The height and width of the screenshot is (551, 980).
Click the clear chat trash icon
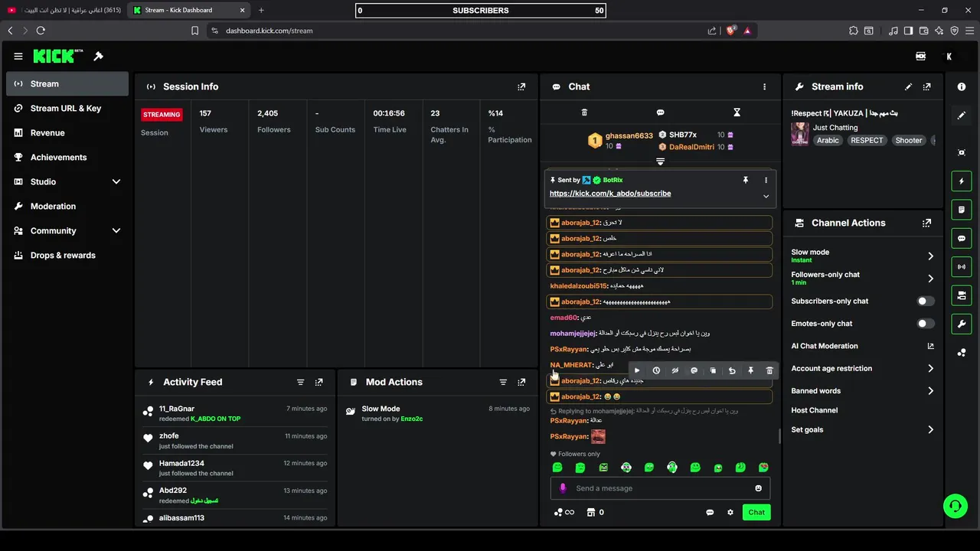[x=584, y=112]
